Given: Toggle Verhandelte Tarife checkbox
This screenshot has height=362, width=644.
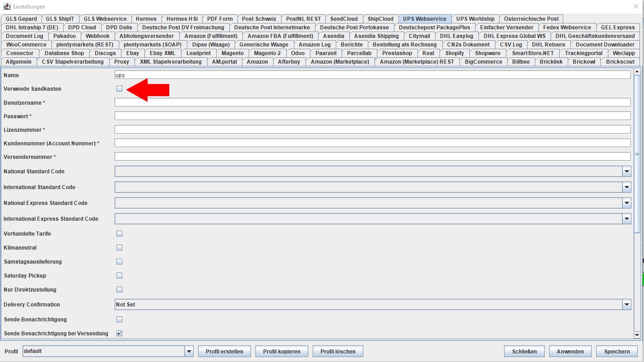Looking at the screenshot, I should (119, 234).
